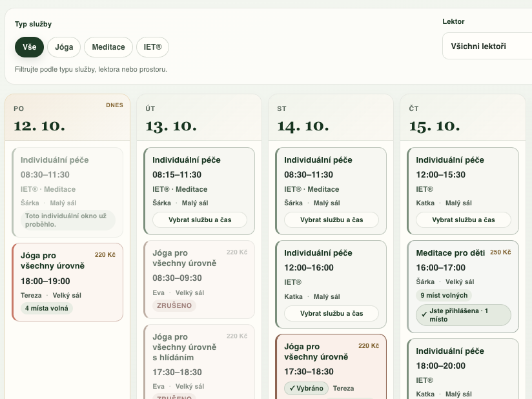Click the Lektor field label
The height and width of the screenshot is (399, 532).
[x=453, y=21]
